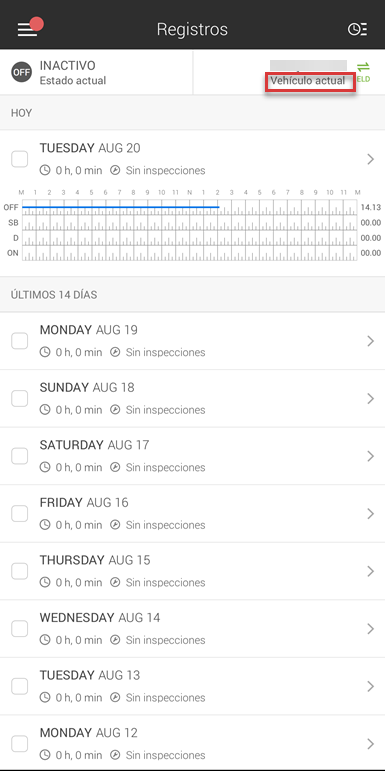385x771 pixels.
Task: Tap the Vehículo actual label
Action: click(x=308, y=81)
